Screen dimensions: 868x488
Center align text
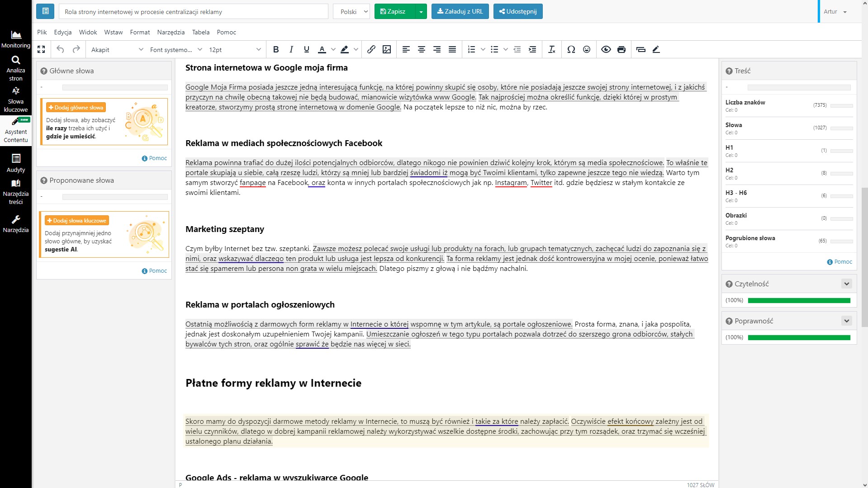[422, 49]
